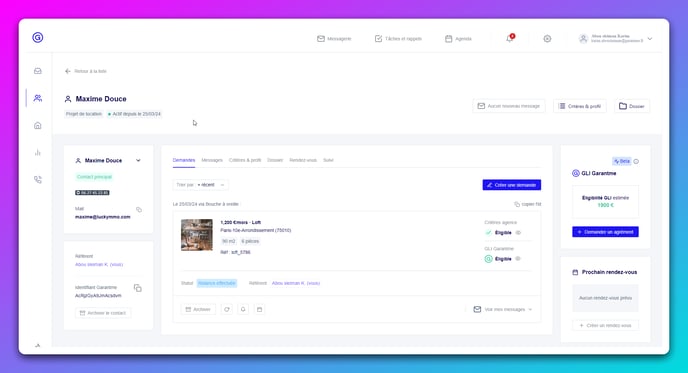Click Créer un rendez-vous button
Image resolution: width=688 pixels, height=373 pixels.
(x=606, y=326)
